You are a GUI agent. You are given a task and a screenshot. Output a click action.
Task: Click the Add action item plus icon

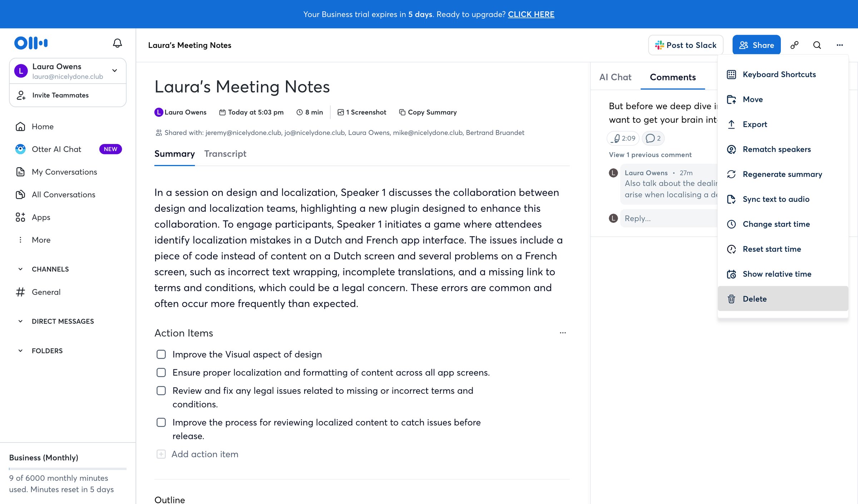click(161, 454)
